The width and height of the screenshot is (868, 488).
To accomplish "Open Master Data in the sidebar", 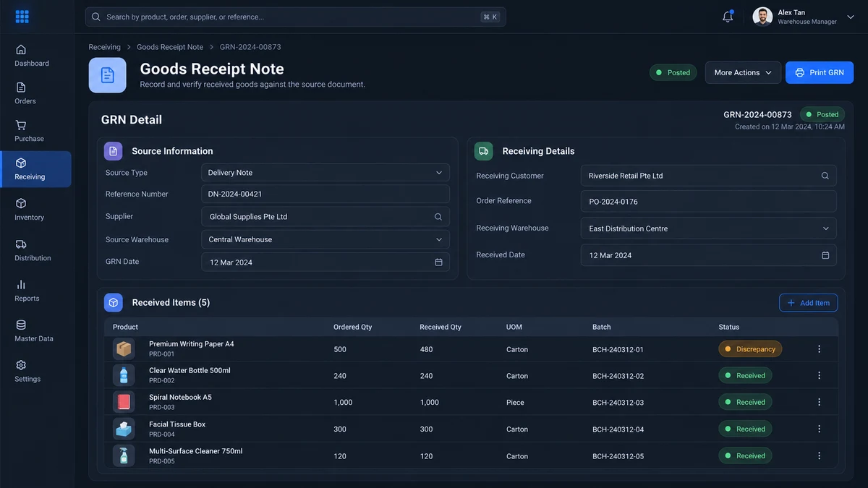I will (x=34, y=331).
